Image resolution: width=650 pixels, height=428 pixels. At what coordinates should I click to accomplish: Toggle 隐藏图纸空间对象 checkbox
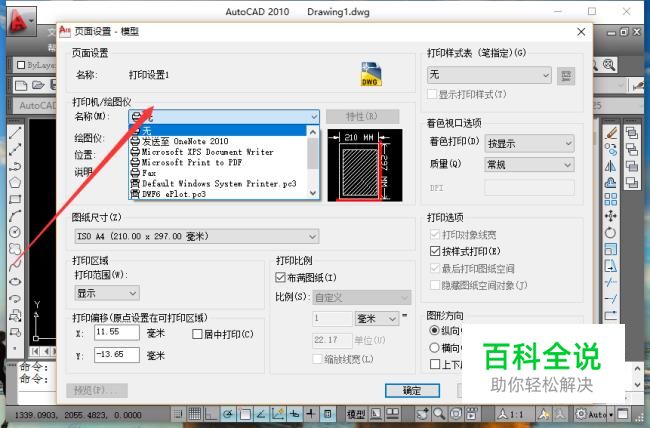(x=435, y=285)
